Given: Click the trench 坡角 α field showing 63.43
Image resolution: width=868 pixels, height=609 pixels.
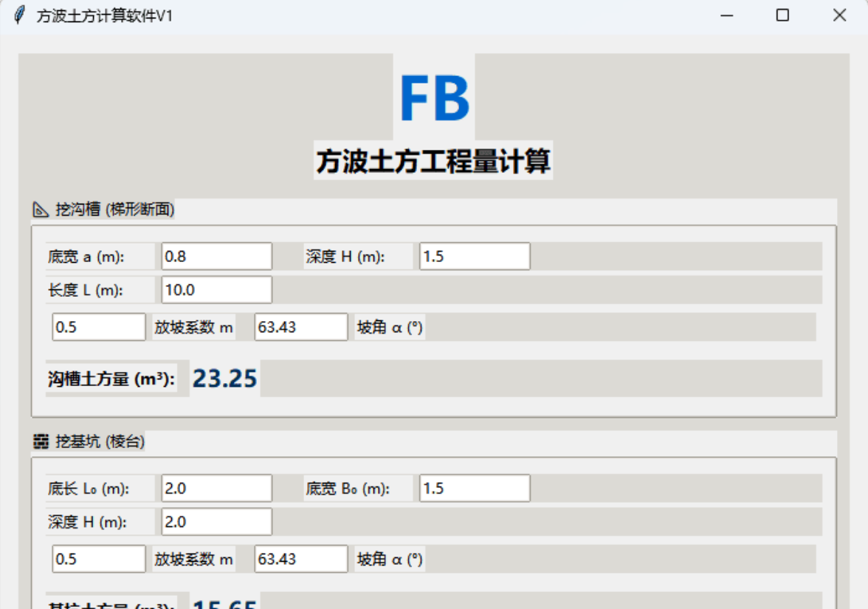Looking at the screenshot, I should click(x=300, y=327).
